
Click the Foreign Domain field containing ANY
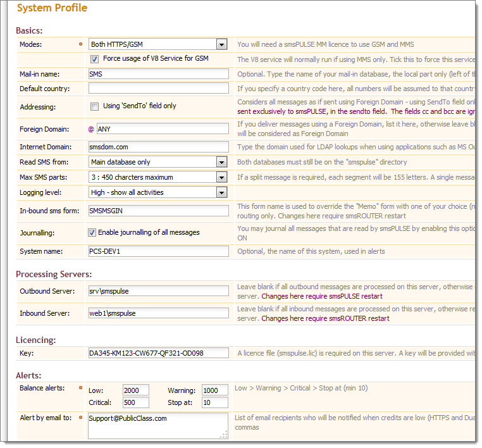click(x=163, y=129)
